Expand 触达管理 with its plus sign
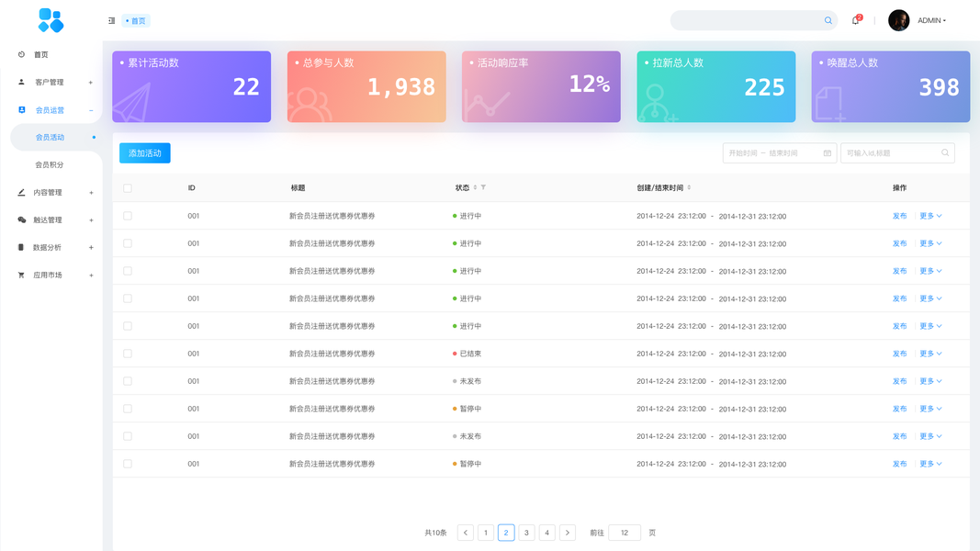Screen dimensions: 980x551 [91, 219]
